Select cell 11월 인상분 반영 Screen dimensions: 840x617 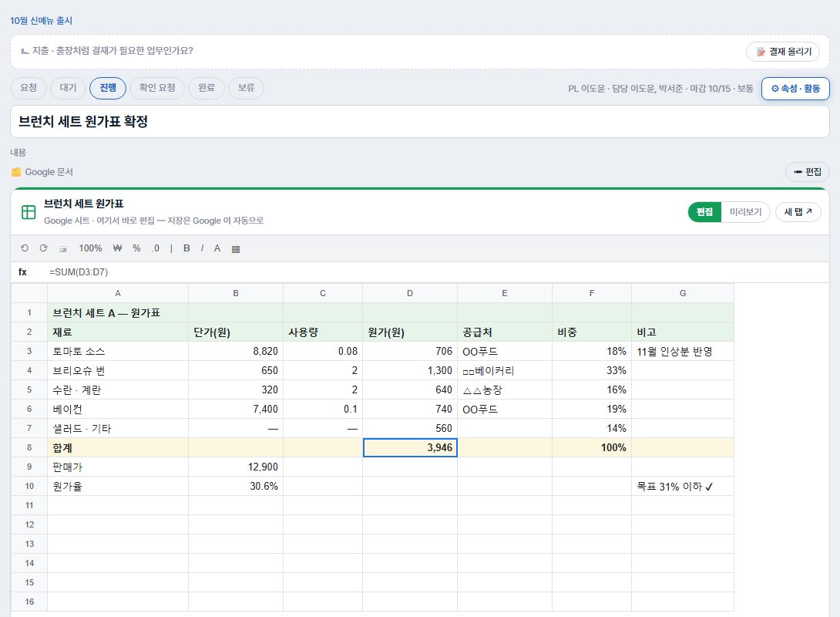(x=683, y=351)
